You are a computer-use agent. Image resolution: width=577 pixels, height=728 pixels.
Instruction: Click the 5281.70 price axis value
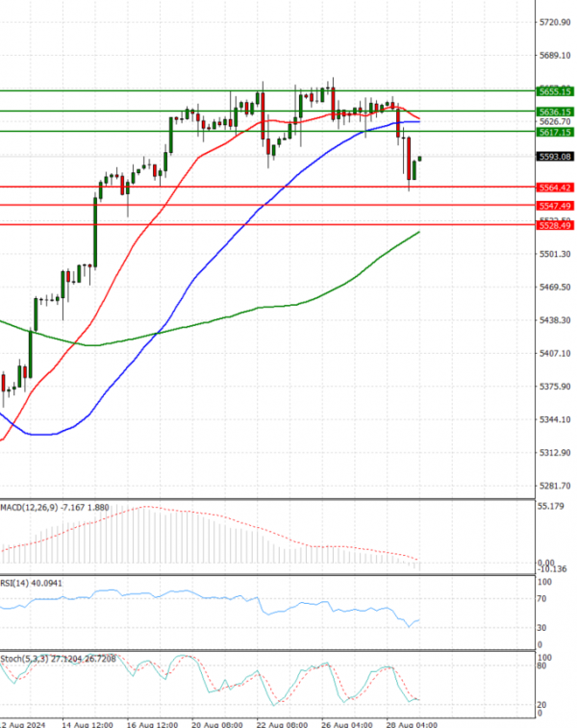[x=555, y=486]
